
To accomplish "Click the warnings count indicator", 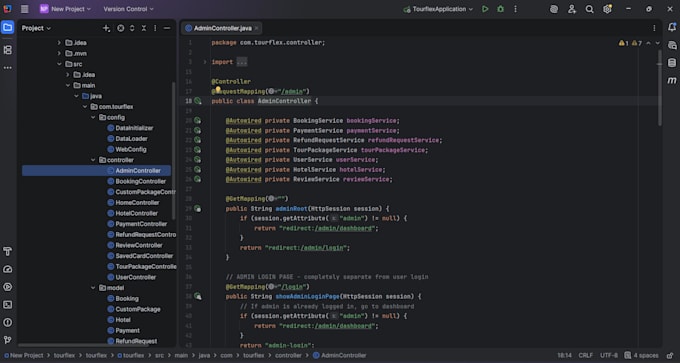I will tap(630, 43).
